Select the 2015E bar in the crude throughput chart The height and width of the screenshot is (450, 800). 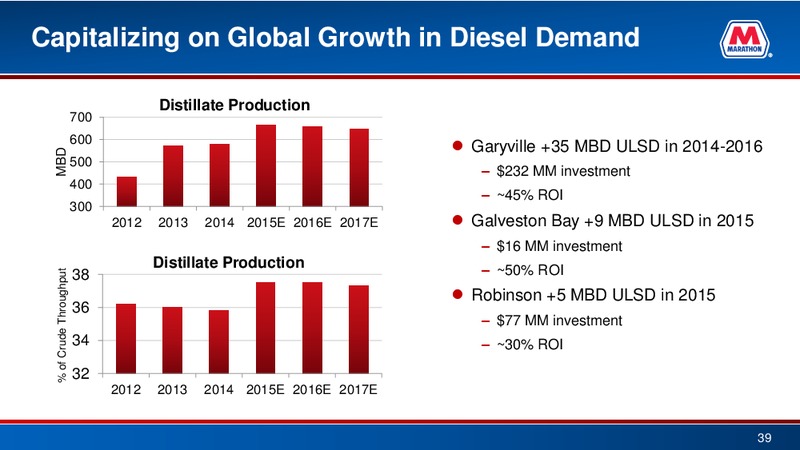(x=265, y=328)
